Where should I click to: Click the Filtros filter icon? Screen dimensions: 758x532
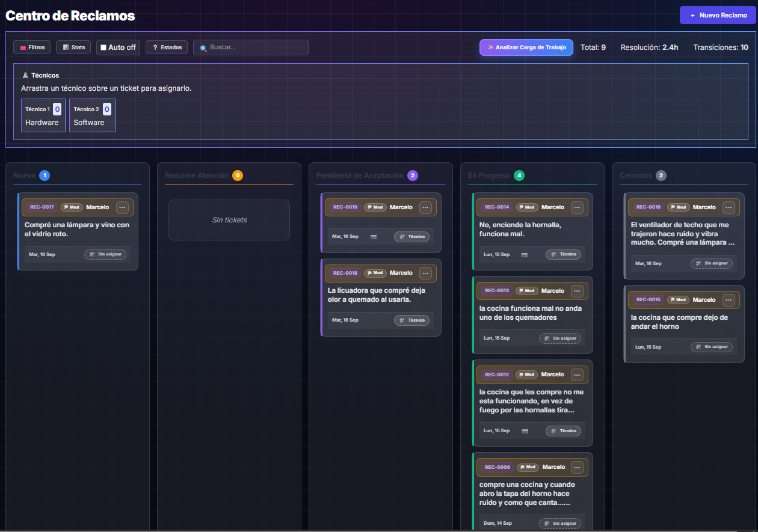[22, 47]
